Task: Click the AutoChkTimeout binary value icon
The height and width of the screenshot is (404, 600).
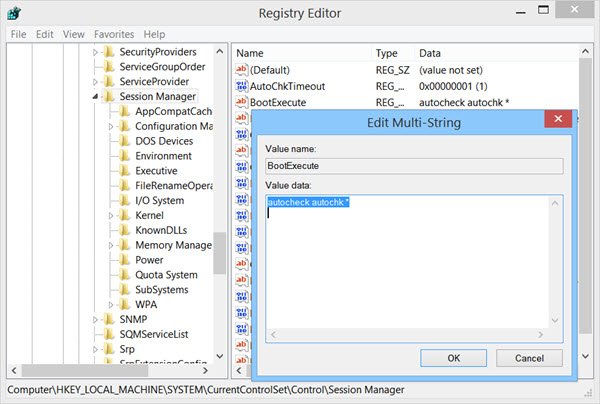Action: pyautogui.click(x=241, y=86)
